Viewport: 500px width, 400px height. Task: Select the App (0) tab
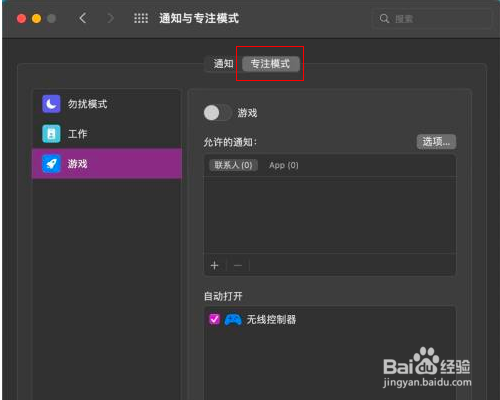pos(284,165)
